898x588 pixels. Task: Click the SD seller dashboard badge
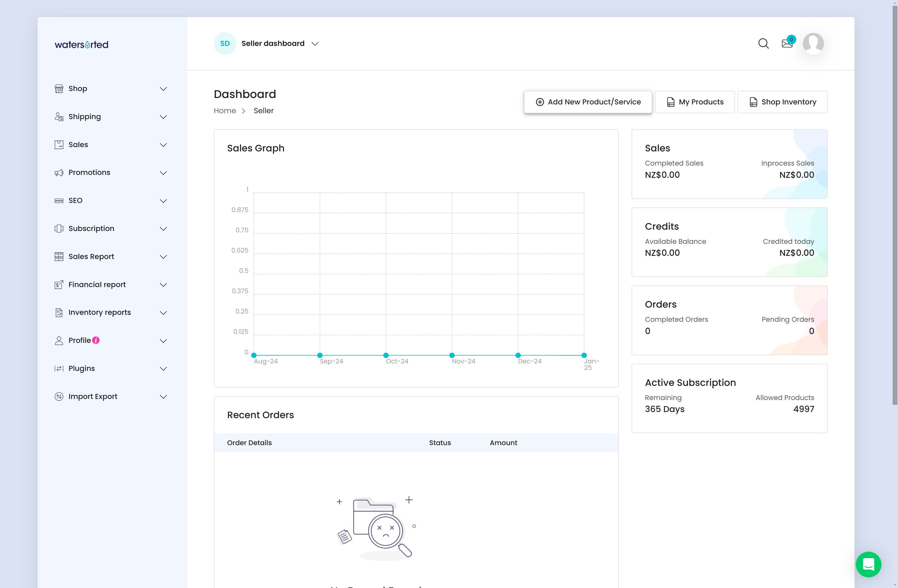225,43
